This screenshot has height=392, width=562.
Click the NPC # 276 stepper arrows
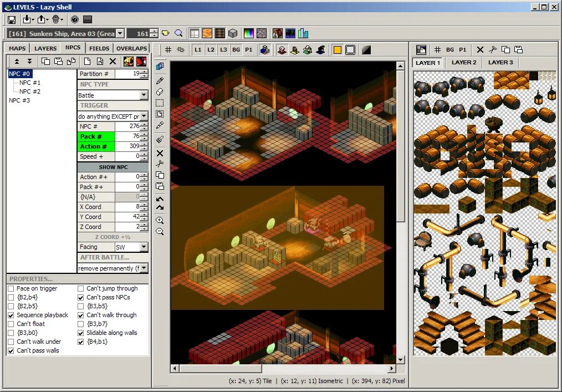click(144, 126)
